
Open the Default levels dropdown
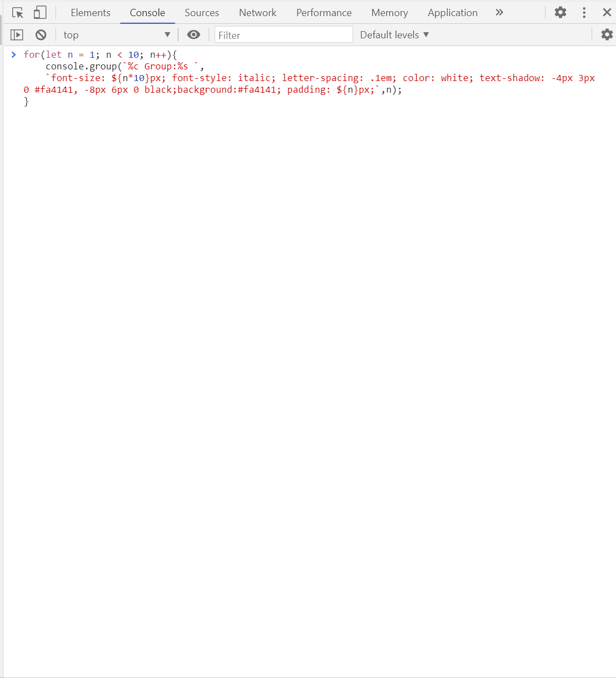point(394,34)
